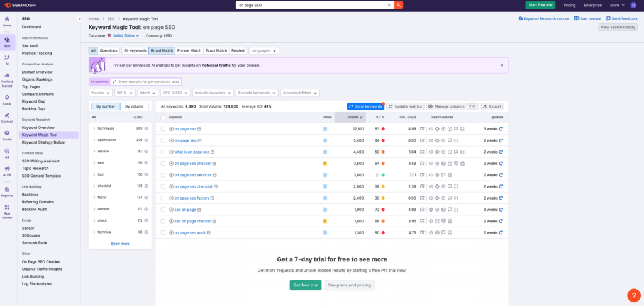Open the user profile avatar D
This screenshot has width=644, height=306.
tap(633, 5)
